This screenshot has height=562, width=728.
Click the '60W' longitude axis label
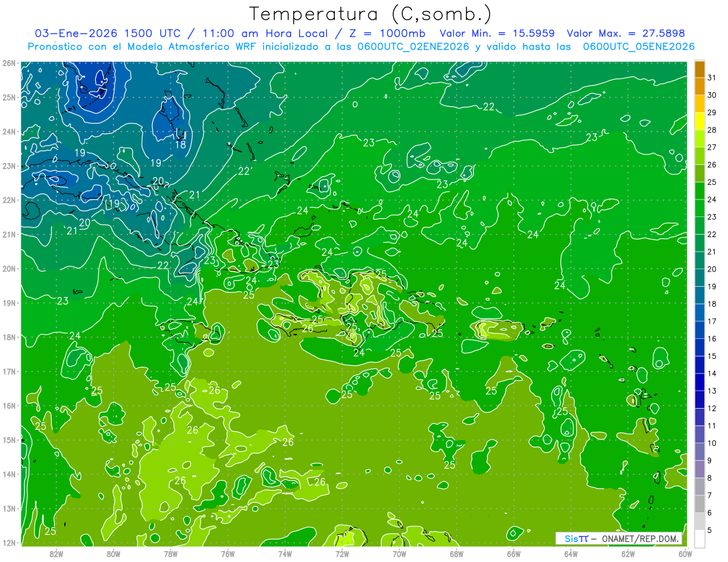pyautogui.click(x=686, y=554)
